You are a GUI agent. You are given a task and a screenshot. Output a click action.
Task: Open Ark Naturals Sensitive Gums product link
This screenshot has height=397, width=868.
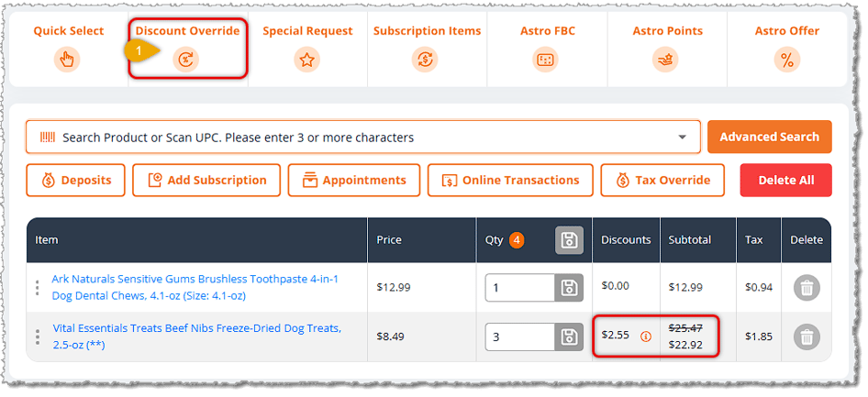[195, 288]
